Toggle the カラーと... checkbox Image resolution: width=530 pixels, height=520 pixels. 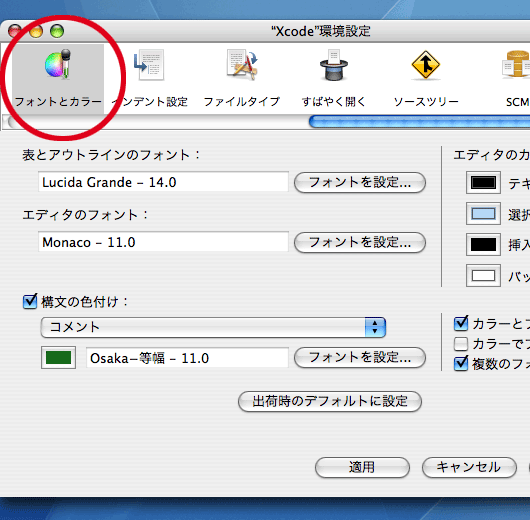coord(461,324)
